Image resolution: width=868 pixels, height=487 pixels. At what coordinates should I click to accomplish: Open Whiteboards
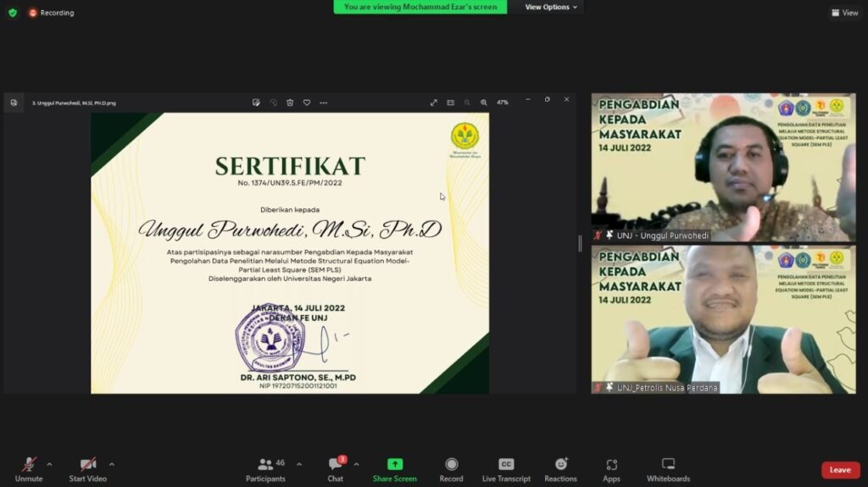[668, 468]
